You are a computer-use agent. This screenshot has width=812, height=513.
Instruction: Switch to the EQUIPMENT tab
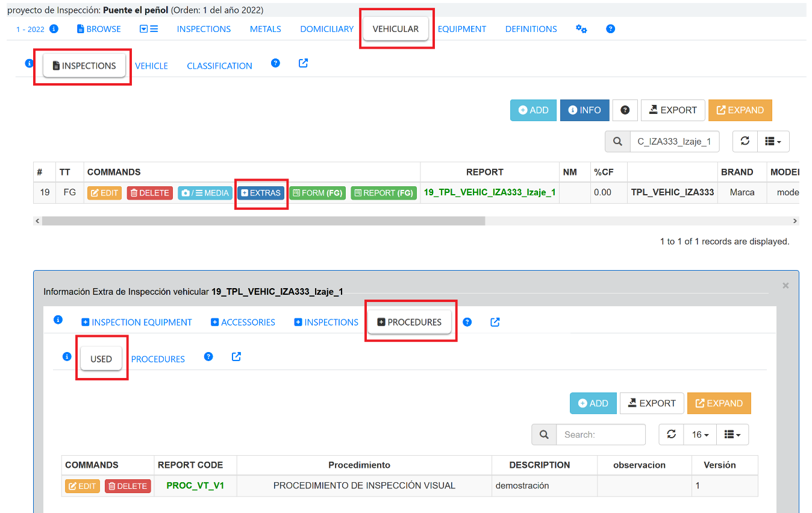tap(461, 29)
